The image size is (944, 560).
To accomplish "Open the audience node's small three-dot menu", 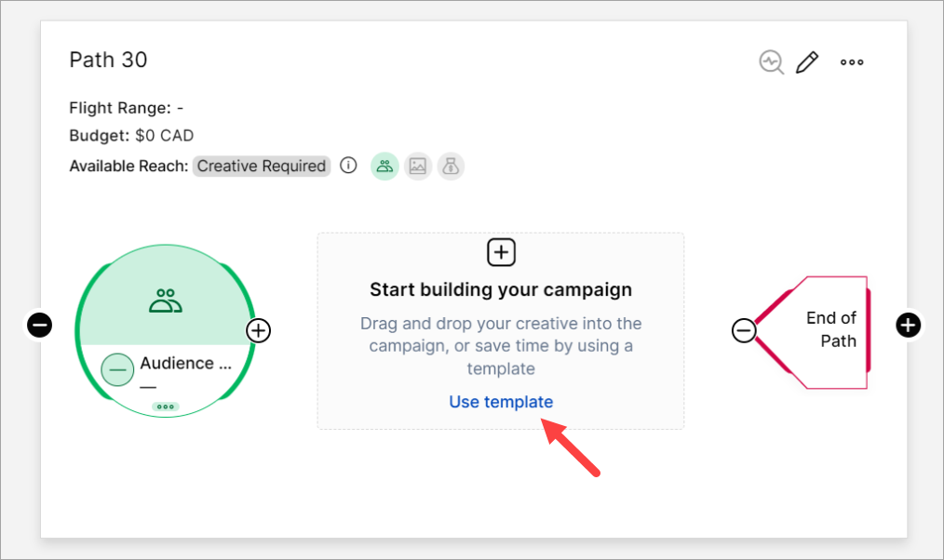I will click(x=166, y=407).
